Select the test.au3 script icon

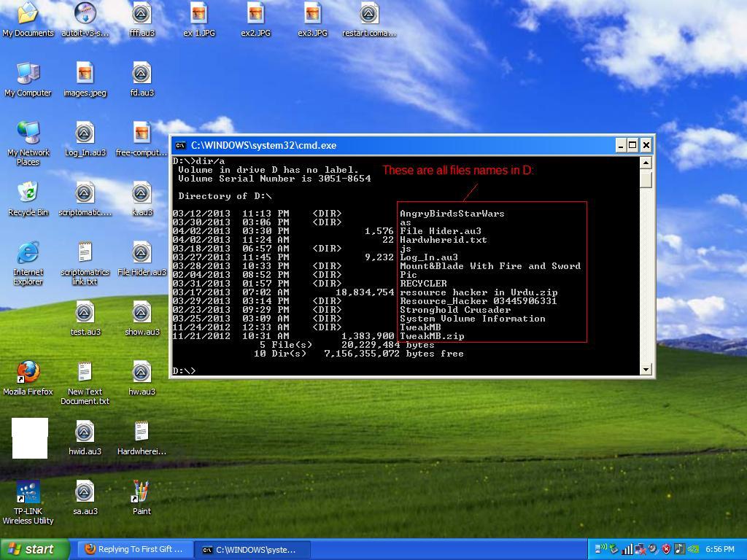pyautogui.click(x=85, y=319)
